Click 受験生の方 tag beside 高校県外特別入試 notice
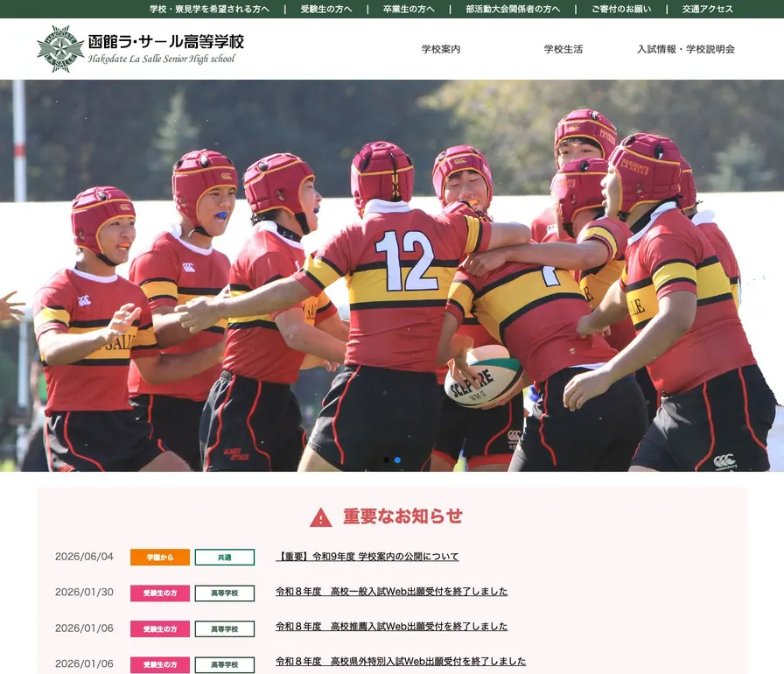The width and height of the screenshot is (784, 674). point(160,664)
